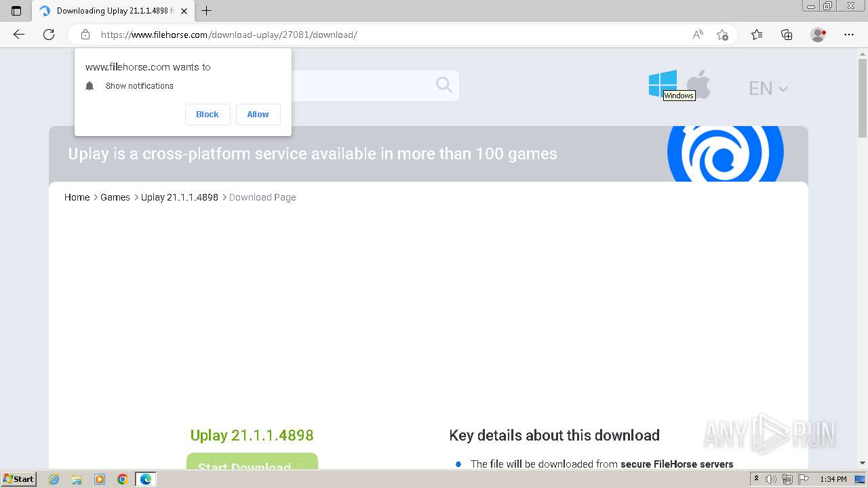Click the Ubisoft Uplay swirl logo
Viewport: 868px width, 488px height.
tap(725, 154)
